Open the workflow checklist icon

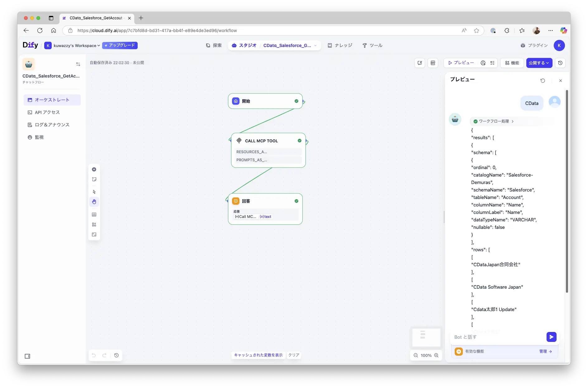[x=492, y=63]
